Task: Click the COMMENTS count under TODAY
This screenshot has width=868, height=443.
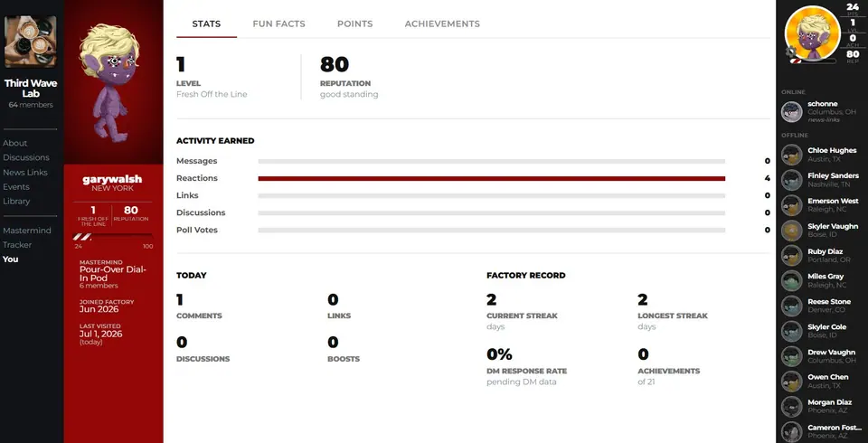Action: tap(180, 300)
